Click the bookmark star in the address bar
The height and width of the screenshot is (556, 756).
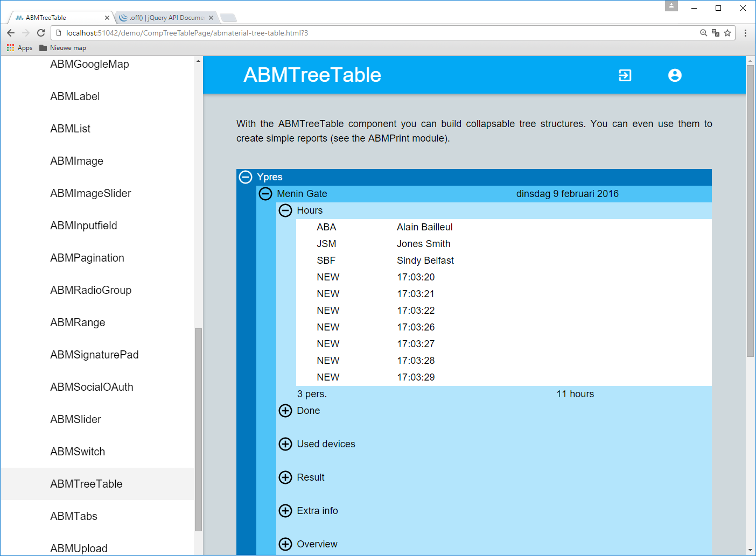coord(727,33)
